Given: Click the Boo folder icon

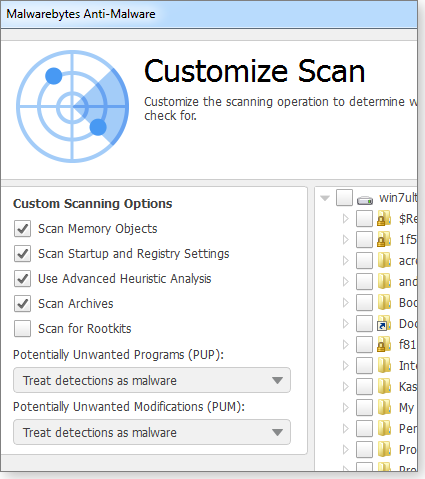Looking at the screenshot, I should tap(384, 303).
